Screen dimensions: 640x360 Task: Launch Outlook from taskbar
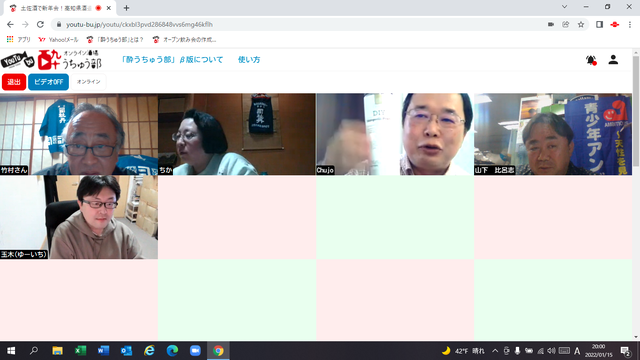[126, 351]
